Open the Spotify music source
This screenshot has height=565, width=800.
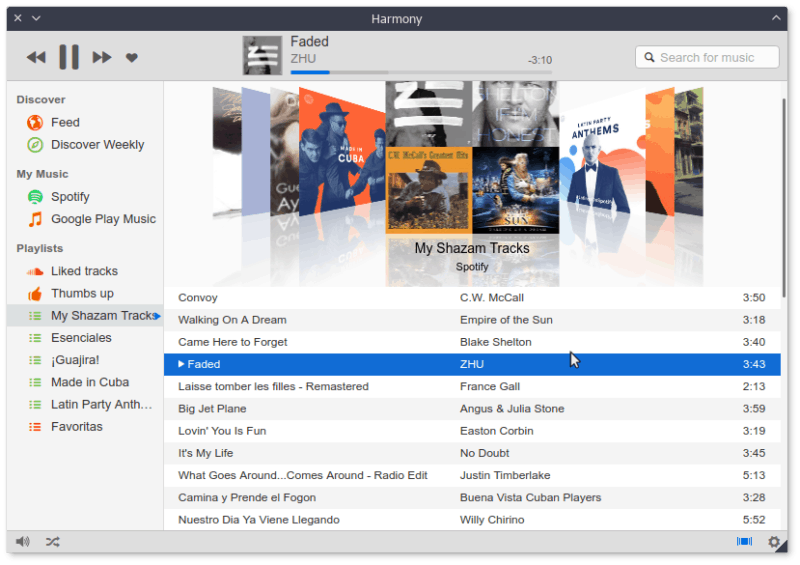(x=70, y=197)
